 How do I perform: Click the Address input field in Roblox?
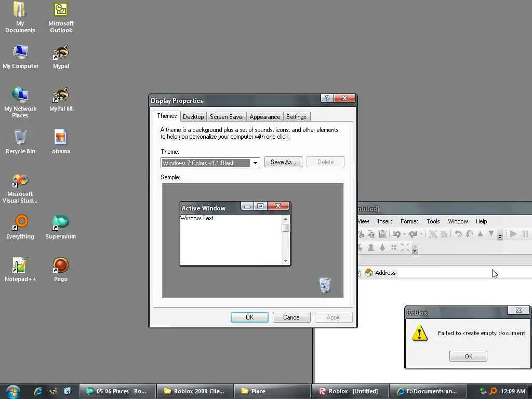point(465,273)
